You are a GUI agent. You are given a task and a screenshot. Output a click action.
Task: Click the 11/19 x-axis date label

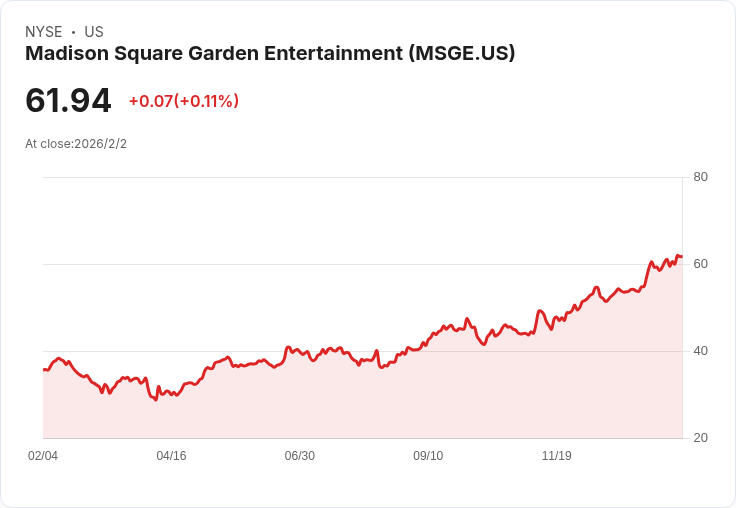pyautogui.click(x=557, y=455)
